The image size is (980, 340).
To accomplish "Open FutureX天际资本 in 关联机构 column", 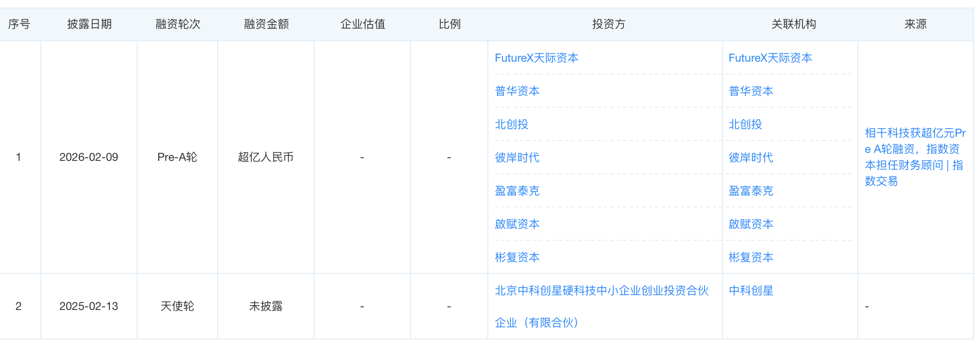I will click(x=770, y=58).
